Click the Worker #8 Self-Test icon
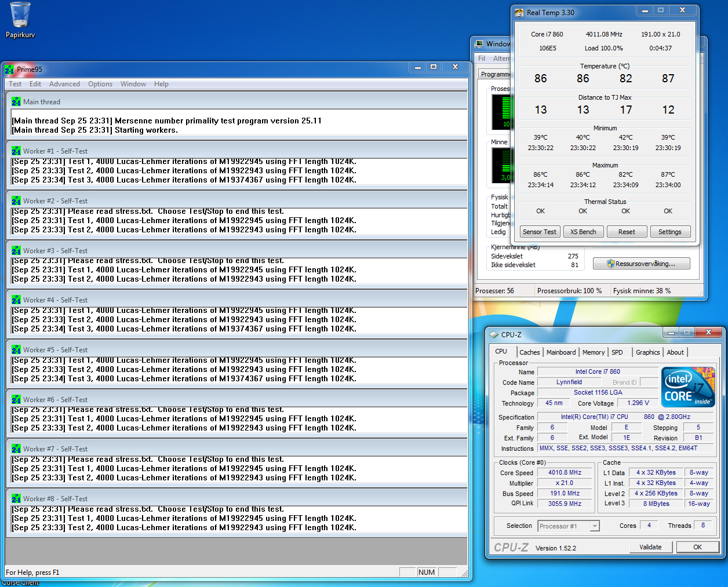The height and width of the screenshot is (587, 728). [x=16, y=498]
